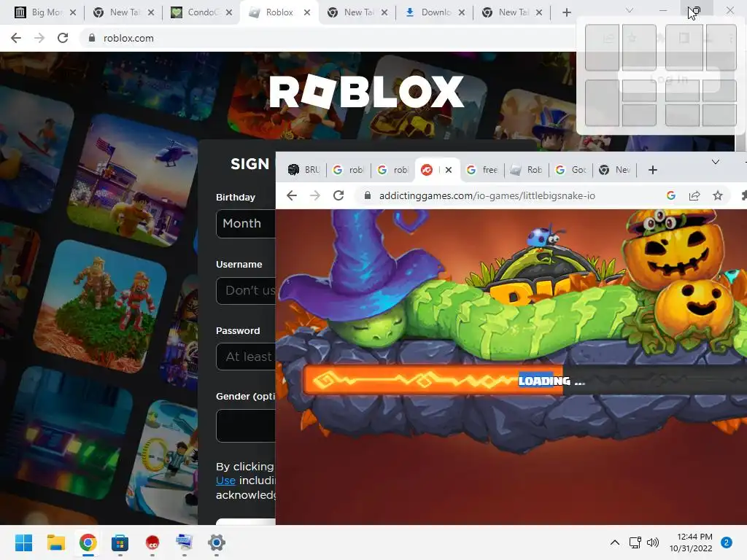Switch to the Downlo tab
This screenshot has width=747, height=560.
click(x=435, y=12)
